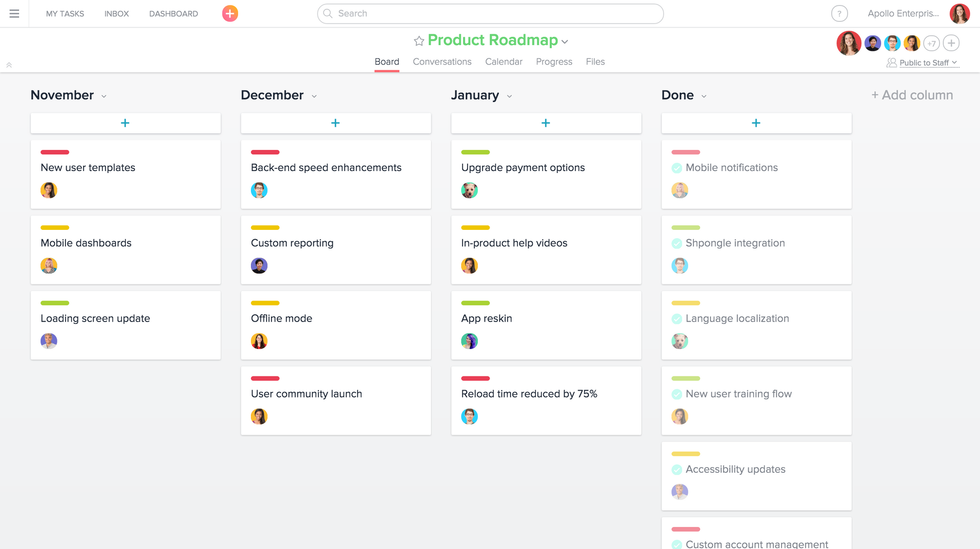Uncheck the Custom account management checkmark
The height and width of the screenshot is (549, 980).
(677, 545)
